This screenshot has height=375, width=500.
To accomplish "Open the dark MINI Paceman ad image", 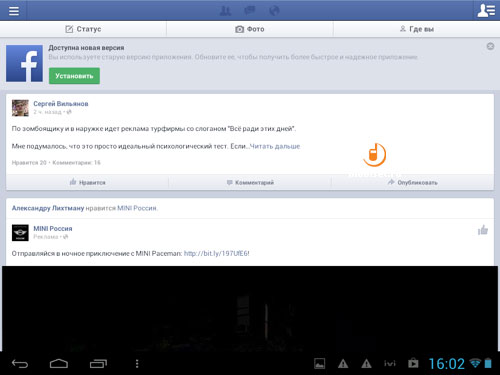I will click(x=250, y=308).
